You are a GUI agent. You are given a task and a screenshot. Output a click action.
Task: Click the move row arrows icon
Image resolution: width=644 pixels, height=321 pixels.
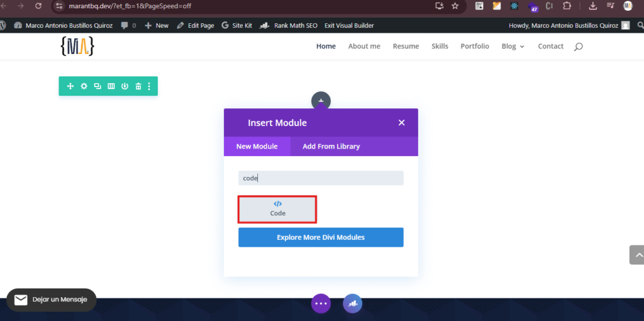pyautogui.click(x=70, y=86)
